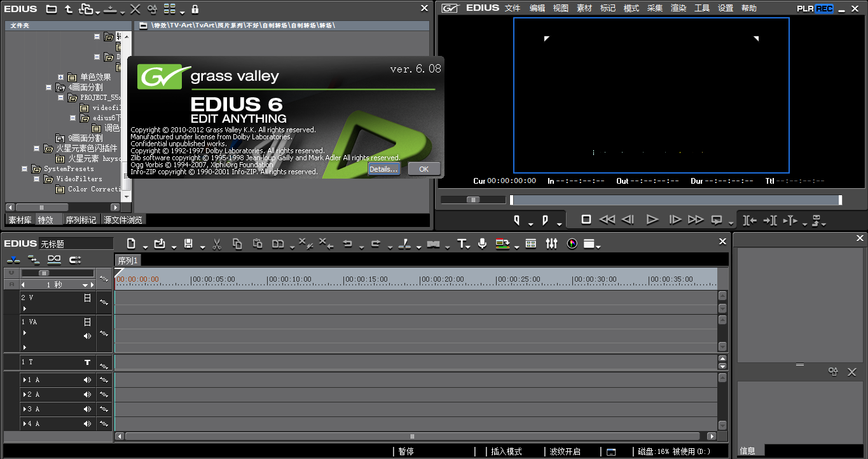Viewport: 868px width, 459px height.
Task: Mute audio on track 1 A
Action: (x=88, y=380)
